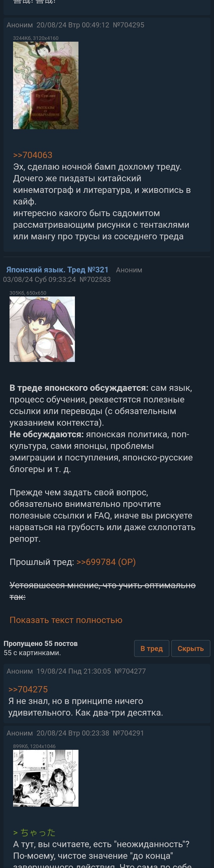Open previous thread link >>699784 (OP)
The width and height of the screenshot is (214, 868).
(x=106, y=562)
